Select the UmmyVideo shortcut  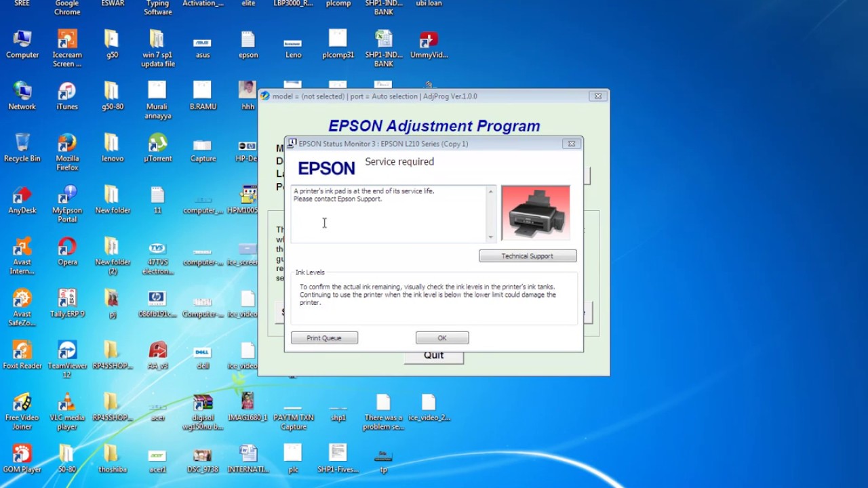(429, 45)
